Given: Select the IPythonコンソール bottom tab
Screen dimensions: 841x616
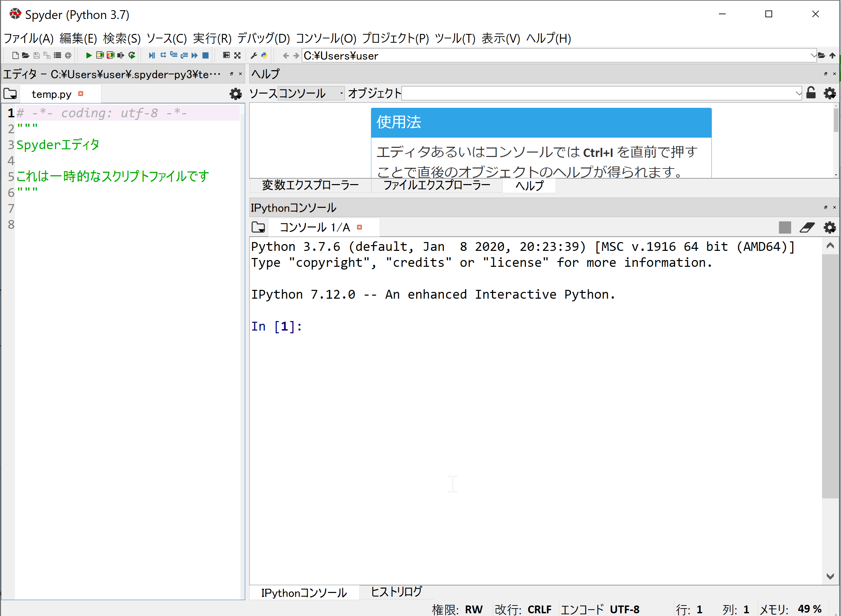Looking at the screenshot, I should coord(304,593).
